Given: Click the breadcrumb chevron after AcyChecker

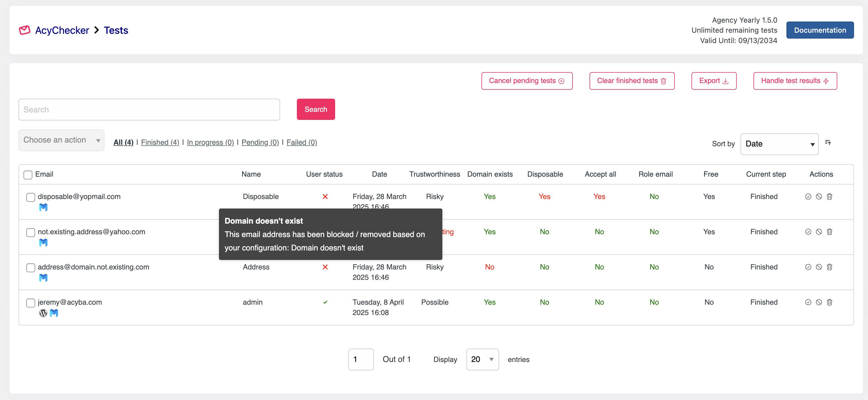Looking at the screenshot, I should tap(97, 30).
